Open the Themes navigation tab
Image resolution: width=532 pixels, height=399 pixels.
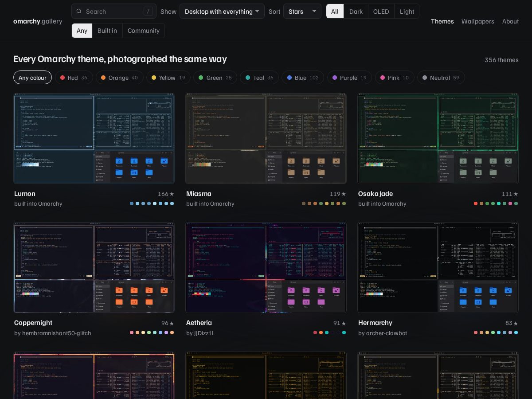(442, 21)
